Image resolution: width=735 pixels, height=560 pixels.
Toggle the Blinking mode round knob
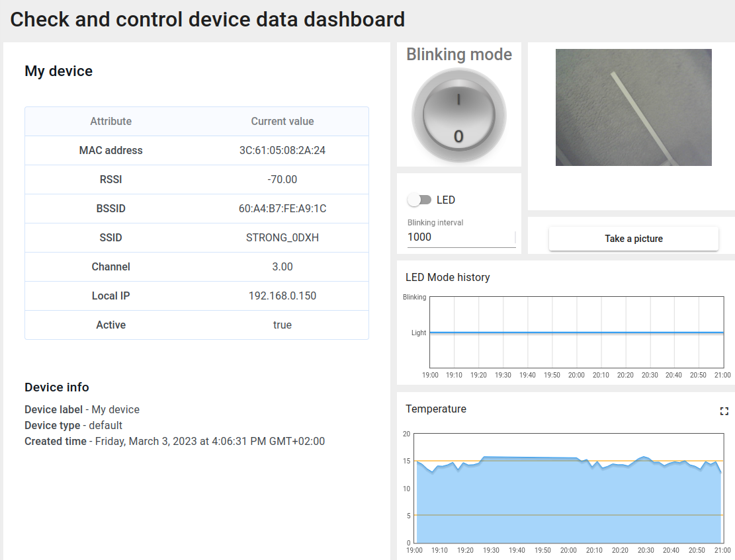click(x=458, y=118)
